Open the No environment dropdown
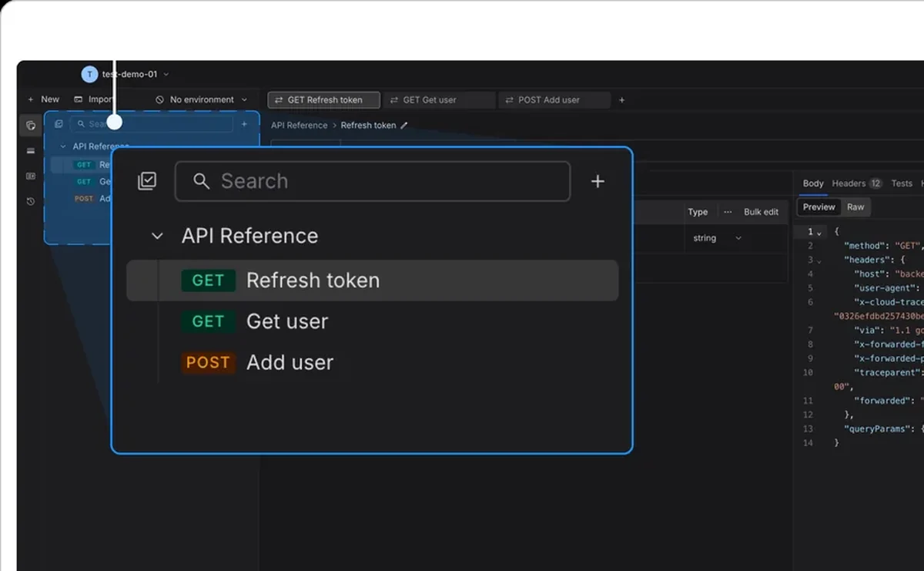The image size is (924, 571). tap(202, 99)
